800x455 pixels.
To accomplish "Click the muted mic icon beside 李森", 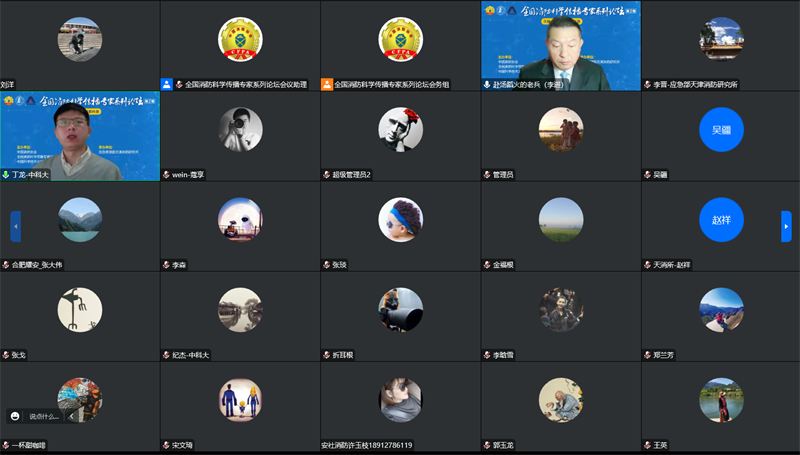I will [166, 265].
